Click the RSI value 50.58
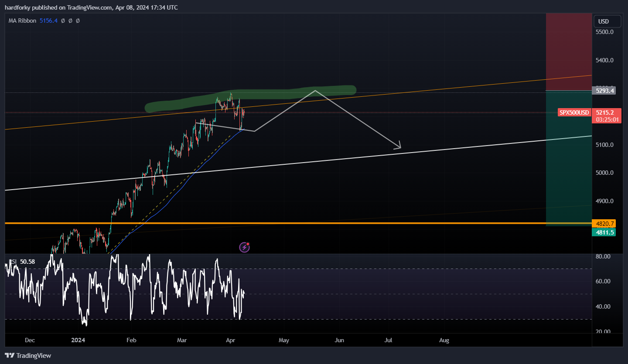 [27, 262]
